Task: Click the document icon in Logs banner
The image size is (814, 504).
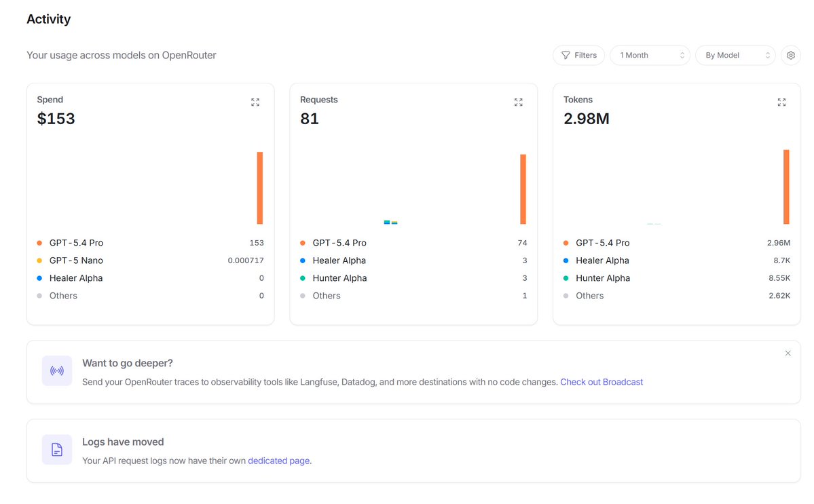Action: pyautogui.click(x=57, y=450)
